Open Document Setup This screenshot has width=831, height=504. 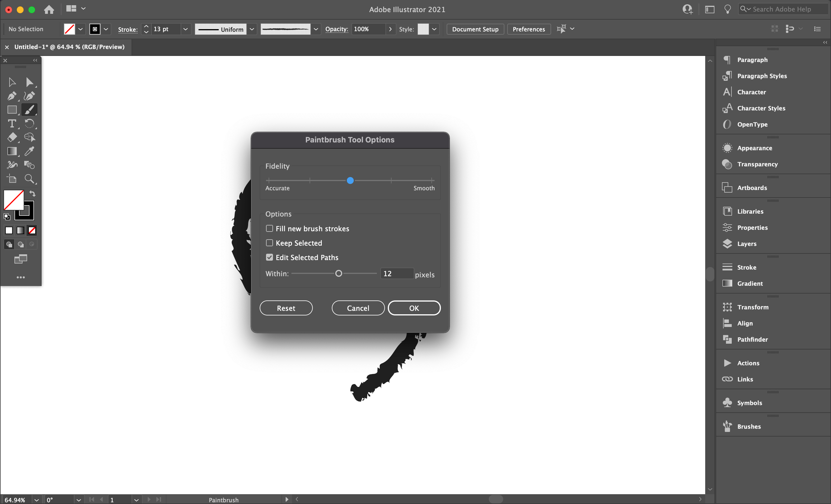pyautogui.click(x=475, y=29)
